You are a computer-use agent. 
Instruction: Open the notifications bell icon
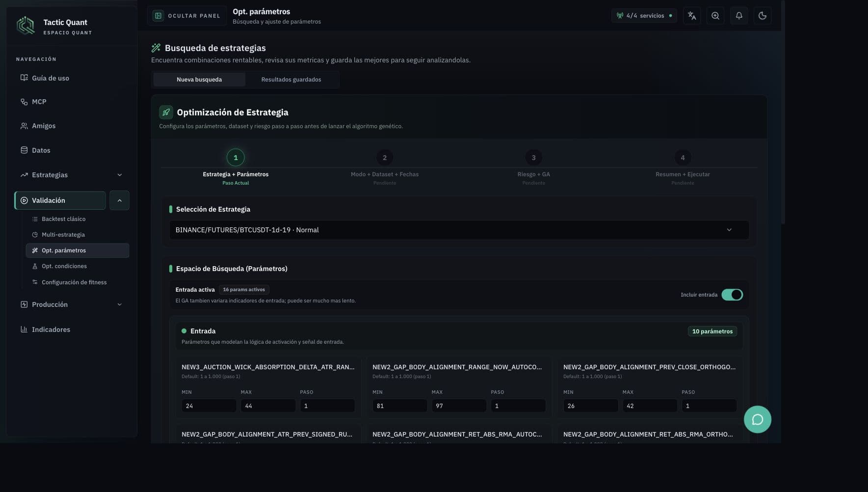(739, 16)
